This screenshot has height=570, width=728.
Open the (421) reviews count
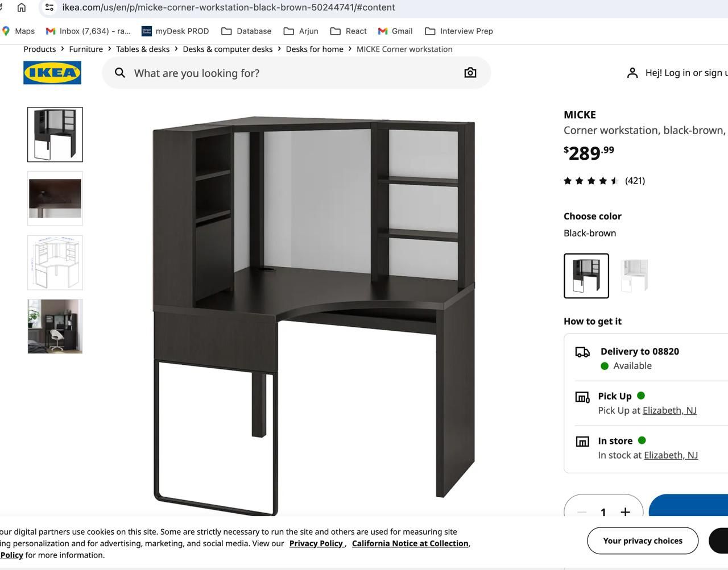(x=635, y=181)
